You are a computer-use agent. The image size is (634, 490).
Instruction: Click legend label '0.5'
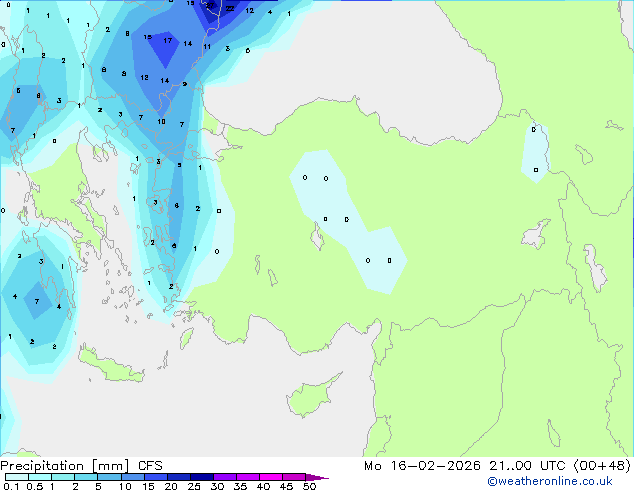[35, 486]
